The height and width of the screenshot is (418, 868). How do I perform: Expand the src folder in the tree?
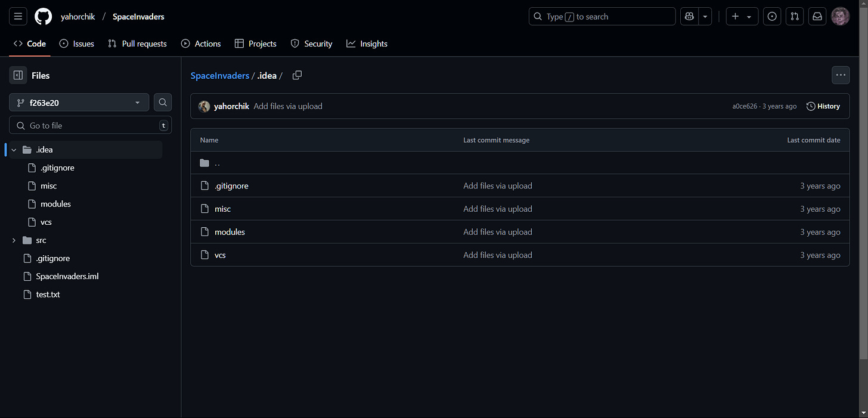pos(14,240)
